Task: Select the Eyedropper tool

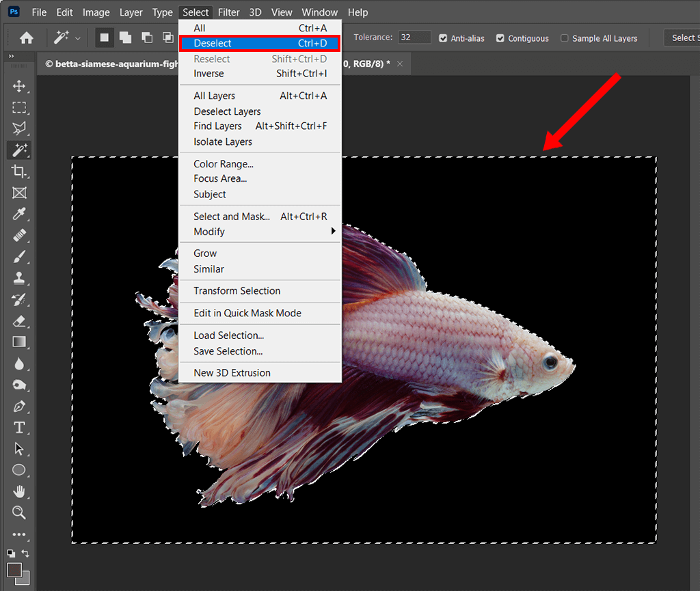Action: (x=18, y=214)
